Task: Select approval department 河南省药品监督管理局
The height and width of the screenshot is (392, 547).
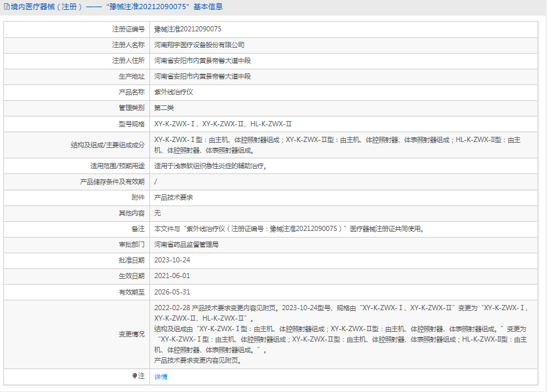Action: [x=186, y=245]
